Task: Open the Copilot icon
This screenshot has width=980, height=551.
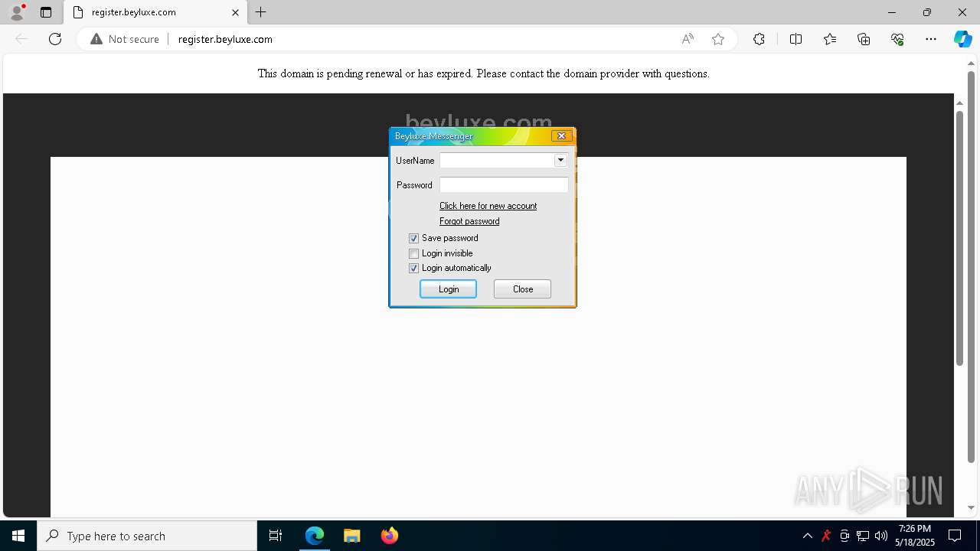Action: click(x=962, y=39)
